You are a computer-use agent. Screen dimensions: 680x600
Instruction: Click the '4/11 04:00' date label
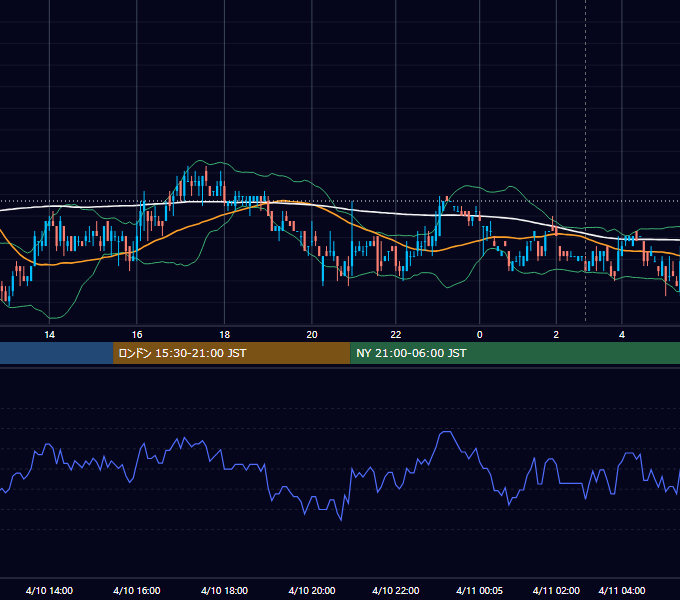click(x=622, y=590)
